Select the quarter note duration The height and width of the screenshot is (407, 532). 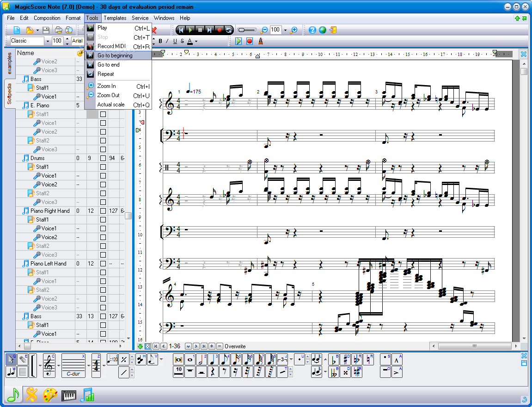pos(213,359)
